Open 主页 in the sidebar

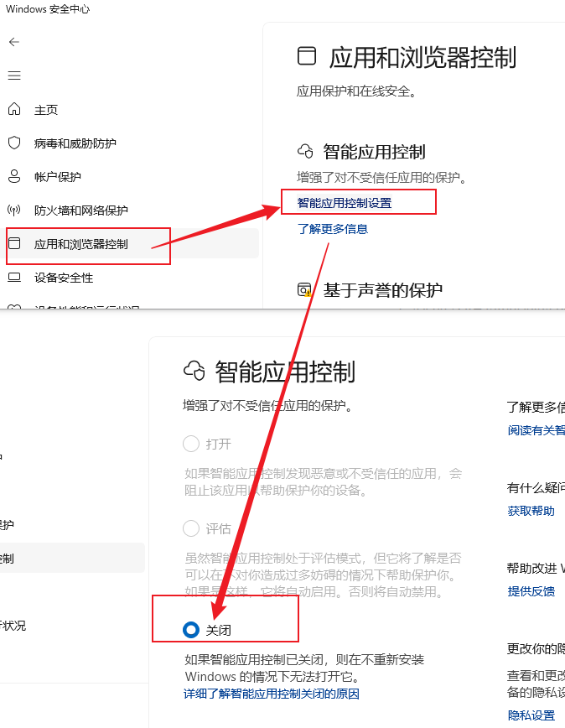pyautogui.click(x=46, y=110)
